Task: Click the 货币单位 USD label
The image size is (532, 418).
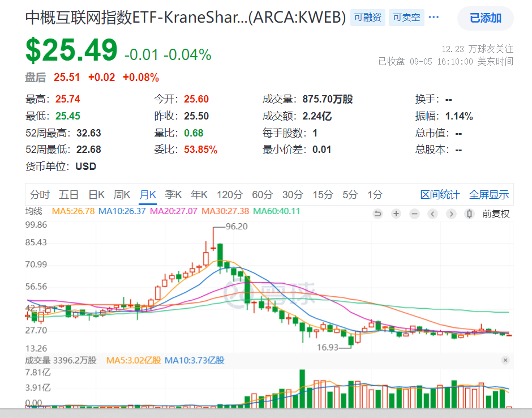Action: [61, 167]
